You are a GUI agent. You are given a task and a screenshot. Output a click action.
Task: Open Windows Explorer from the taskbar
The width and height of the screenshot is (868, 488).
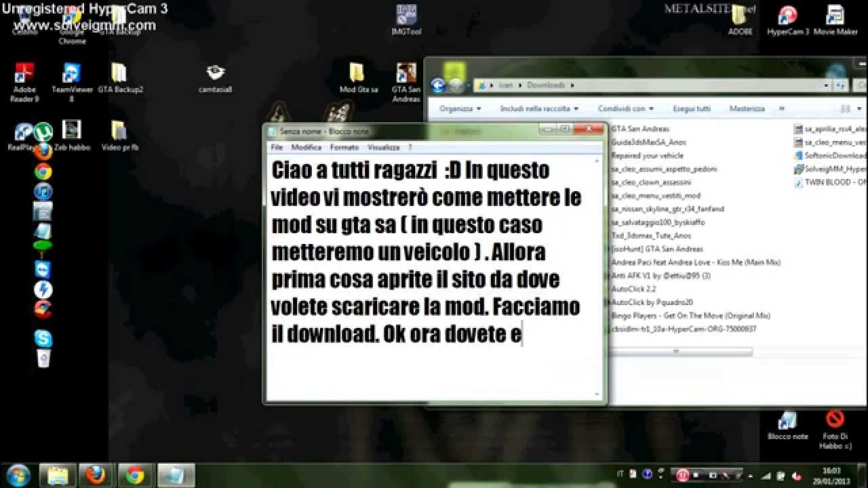tap(58, 475)
